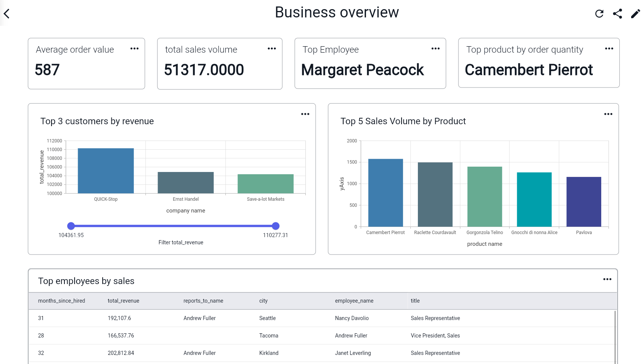Open Top 5 Sales Volume chart options
This screenshot has width=641, height=364.
(608, 114)
